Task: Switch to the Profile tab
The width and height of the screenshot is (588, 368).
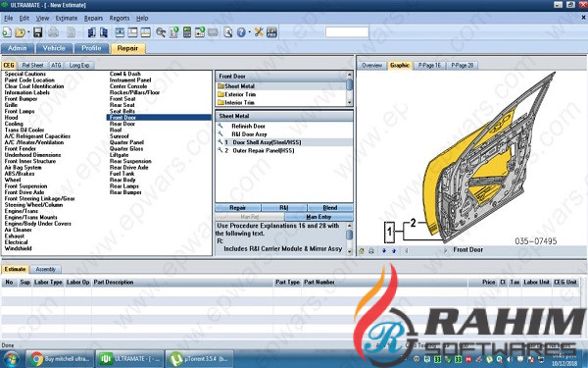Action: [x=91, y=48]
